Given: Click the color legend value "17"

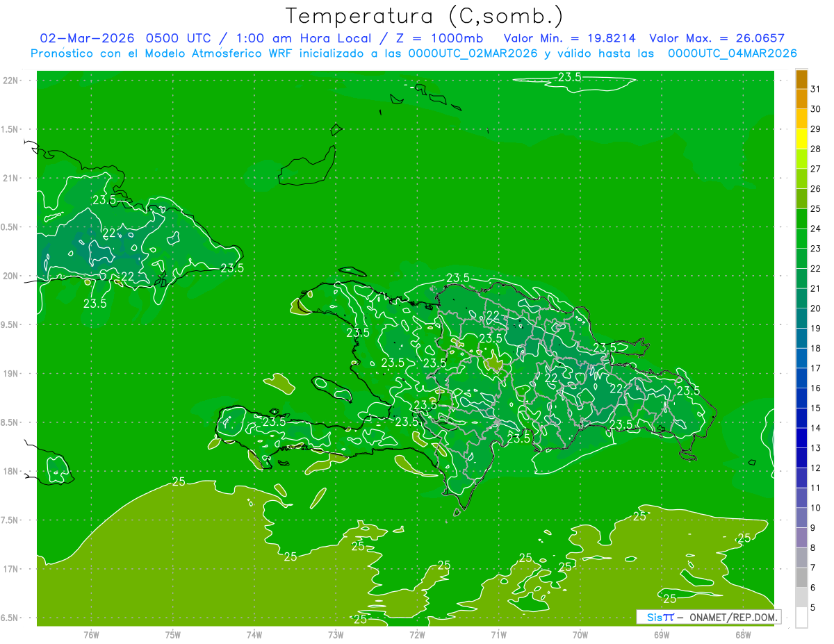Looking at the screenshot, I should point(816,368).
